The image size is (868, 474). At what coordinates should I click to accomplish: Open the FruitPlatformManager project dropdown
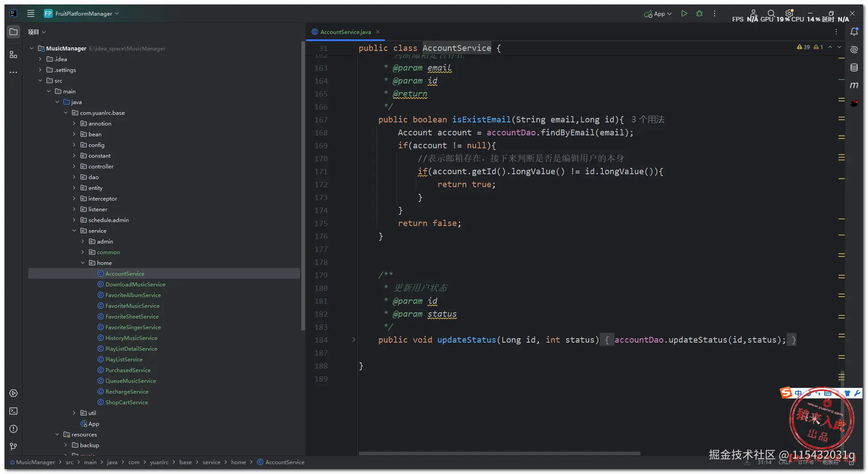(x=82, y=13)
